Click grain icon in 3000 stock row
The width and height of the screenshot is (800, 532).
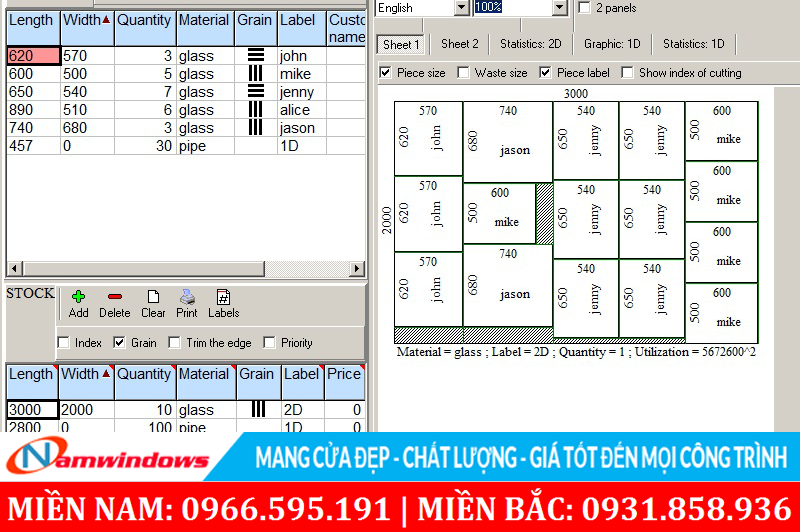[x=258, y=409]
